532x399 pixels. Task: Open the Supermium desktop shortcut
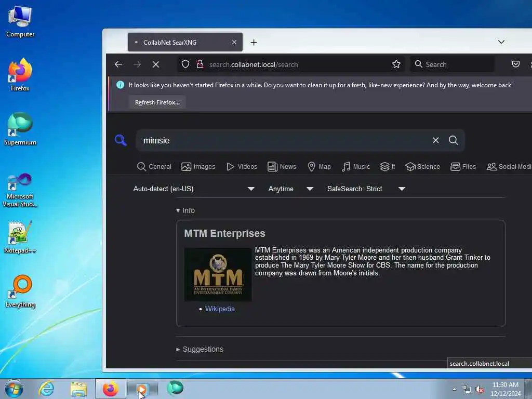click(x=20, y=129)
